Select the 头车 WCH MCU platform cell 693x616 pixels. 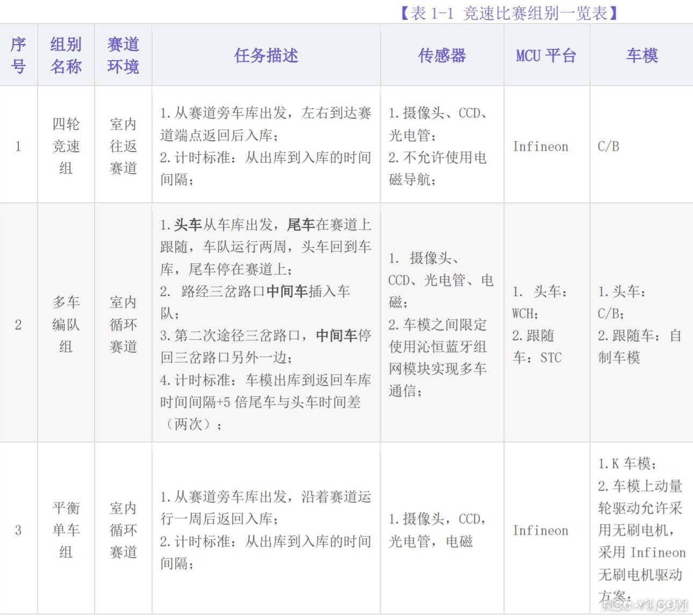[x=540, y=324]
